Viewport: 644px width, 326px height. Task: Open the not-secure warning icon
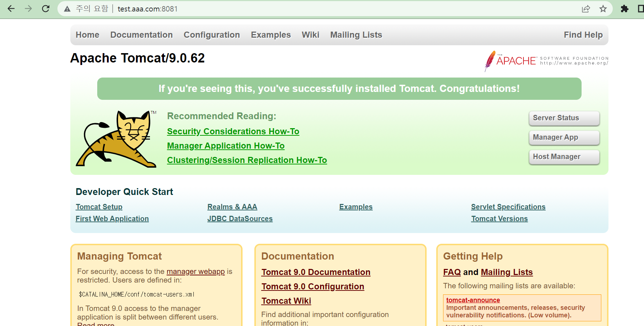(x=67, y=9)
